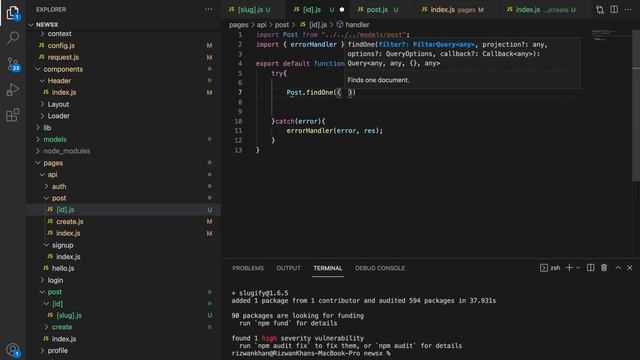
Task: Click line number 10 in gutter
Action: point(238,121)
